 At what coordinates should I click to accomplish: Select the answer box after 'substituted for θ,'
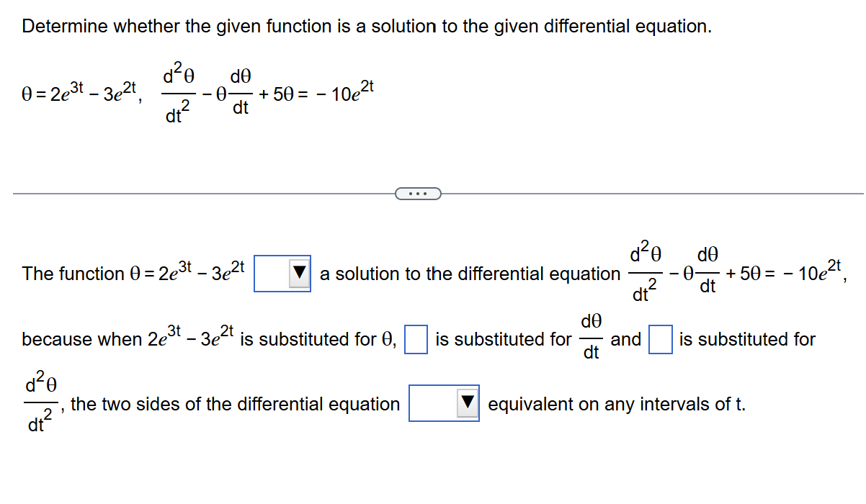point(415,338)
